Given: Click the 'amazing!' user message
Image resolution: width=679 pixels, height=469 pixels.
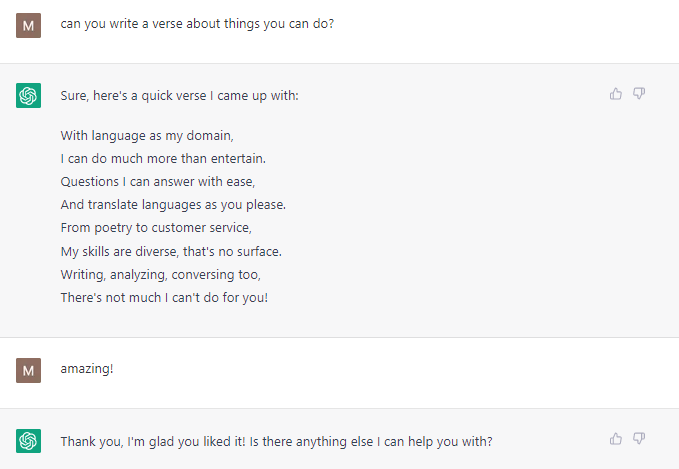Looking at the screenshot, I should [87, 369].
